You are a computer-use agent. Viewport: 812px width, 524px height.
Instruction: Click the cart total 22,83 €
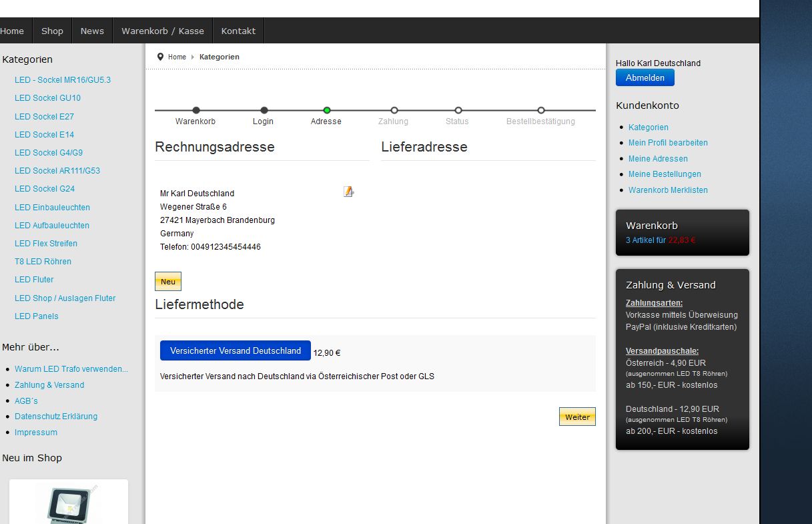coord(682,240)
